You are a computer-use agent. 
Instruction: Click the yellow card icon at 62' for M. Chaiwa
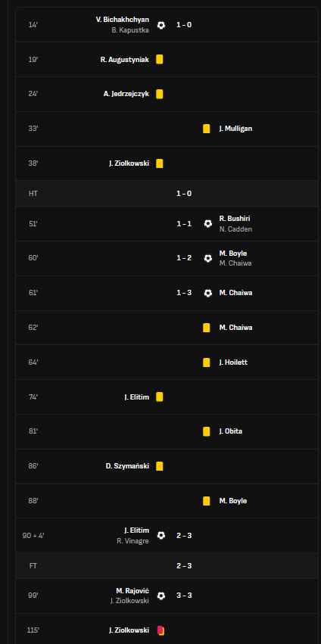point(207,328)
